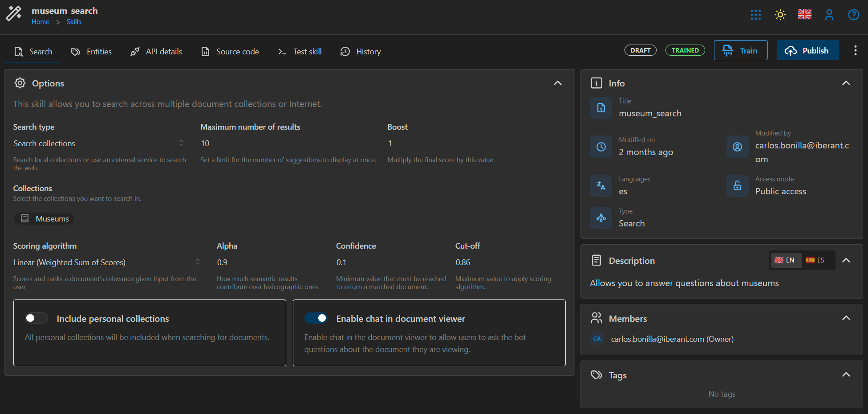Click the Languages translate icon
The image size is (868, 414).
pyautogui.click(x=601, y=186)
